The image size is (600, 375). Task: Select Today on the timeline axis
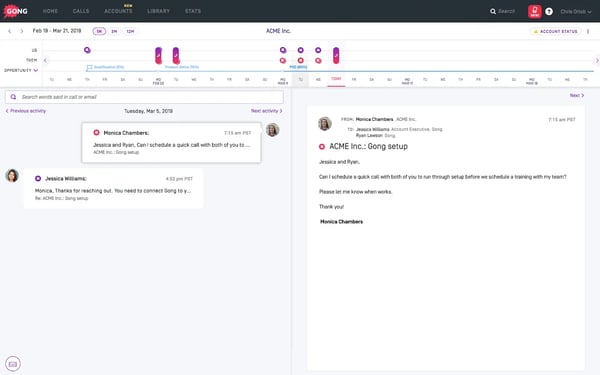(x=336, y=79)
